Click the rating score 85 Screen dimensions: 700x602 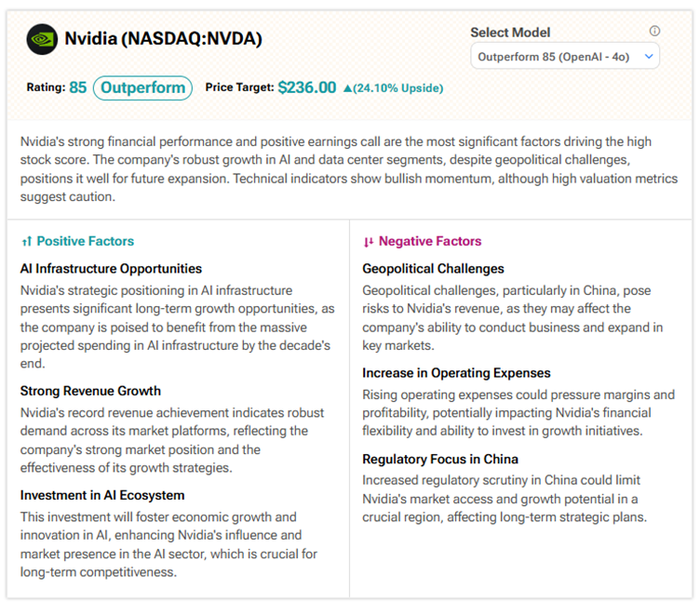(x=78, y=88)
